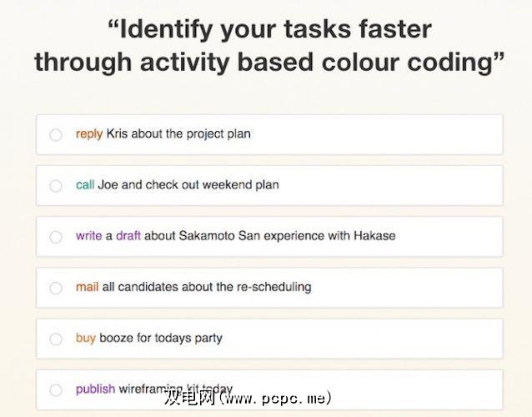Click the orange 'mail' keyword
This screenshot has width=532, height=417.
(87, 286)
